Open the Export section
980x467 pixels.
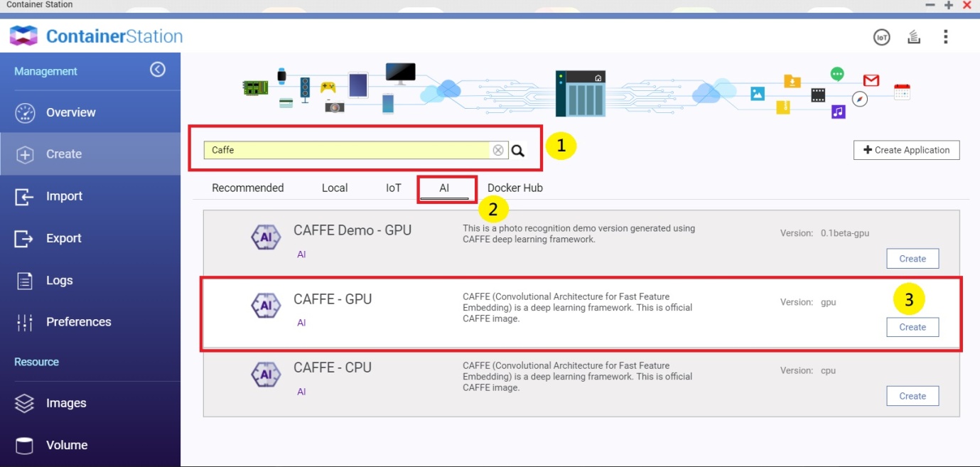63,238
